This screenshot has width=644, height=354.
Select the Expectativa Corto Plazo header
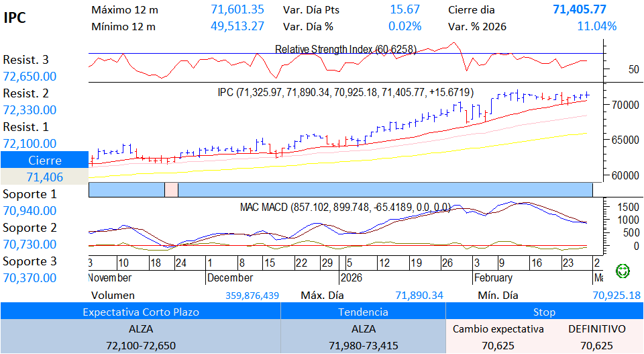(140, 312)
